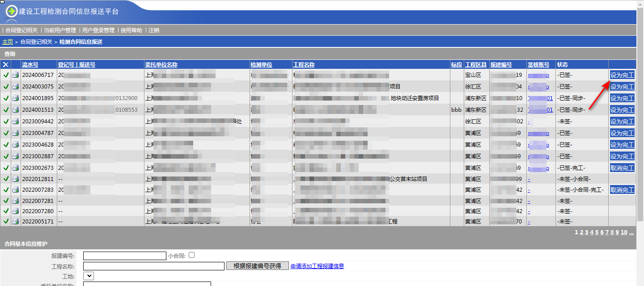Open the 合同登记相关 menu
Screen dimensions: 644x286
pyautogui.click(x=21, y=30)
